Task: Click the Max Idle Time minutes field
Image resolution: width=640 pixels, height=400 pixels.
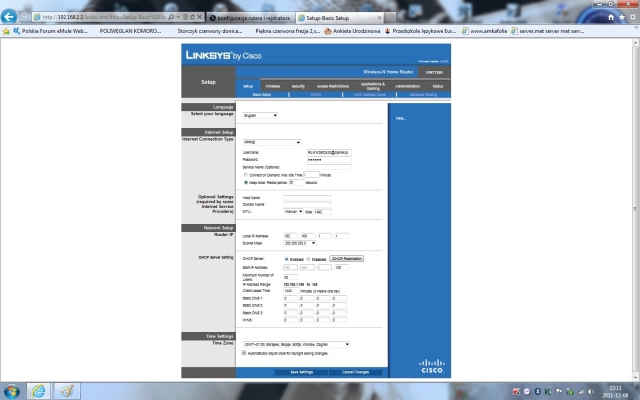Action: [x=311, y=175]
